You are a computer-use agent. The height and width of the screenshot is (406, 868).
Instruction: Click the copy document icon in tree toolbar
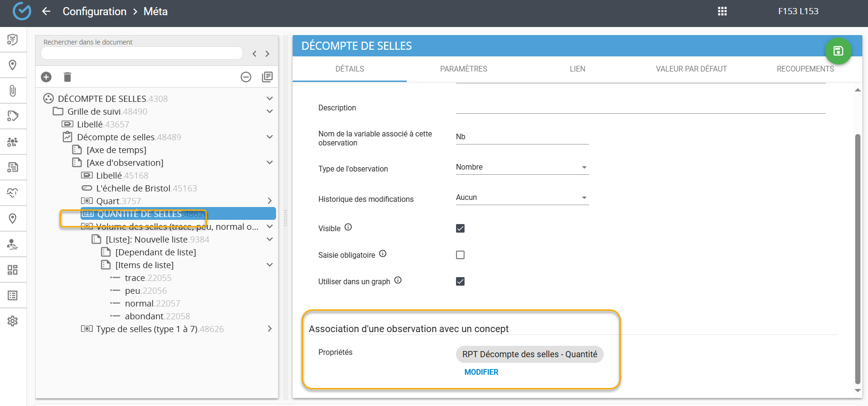pyautogui.click(x=267, y=77)
